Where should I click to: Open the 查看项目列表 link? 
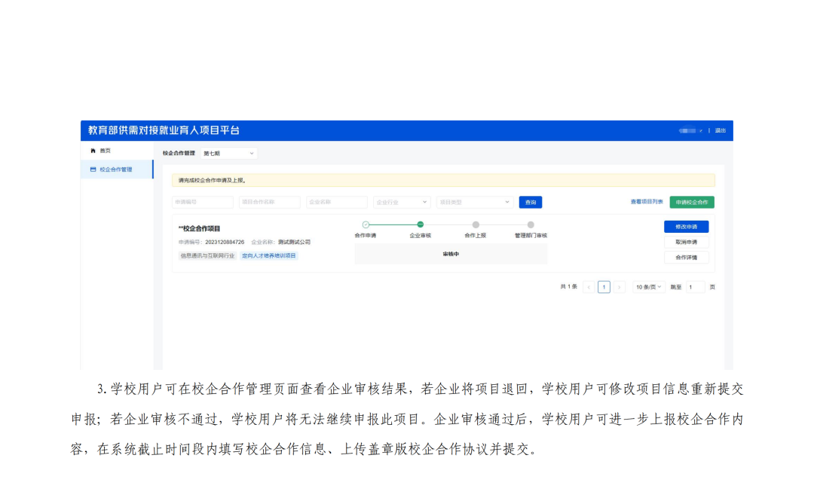coord(647,201)
